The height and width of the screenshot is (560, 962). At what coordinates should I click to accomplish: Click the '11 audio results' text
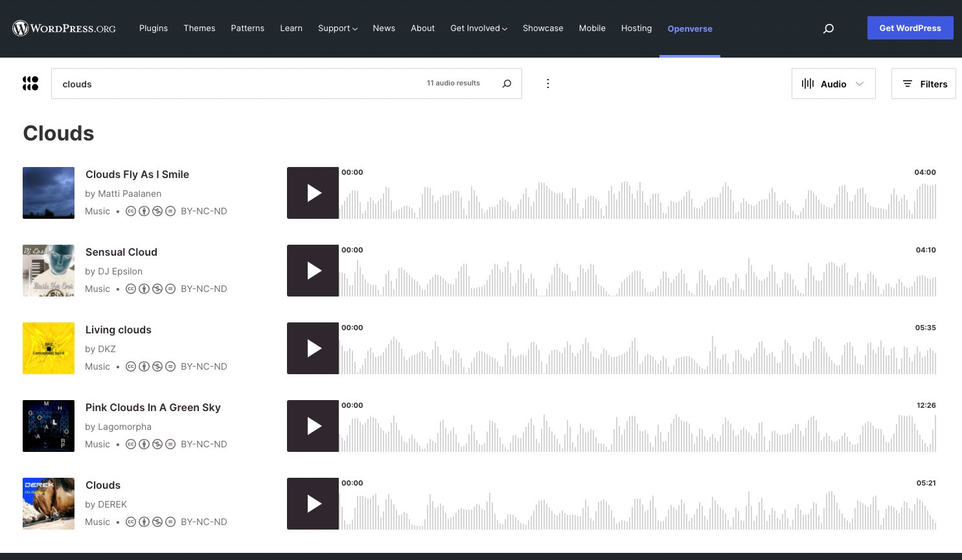pos(453,83)
